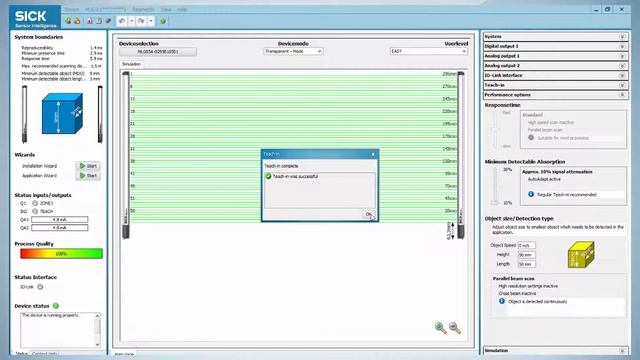Click the Process Quality 100% bar
The width and height of the screenshot is (640, 360).
[61, 253]
